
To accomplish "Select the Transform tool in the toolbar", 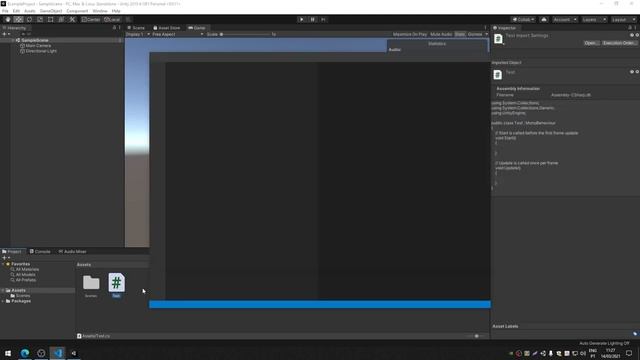I will coord(61,20).
